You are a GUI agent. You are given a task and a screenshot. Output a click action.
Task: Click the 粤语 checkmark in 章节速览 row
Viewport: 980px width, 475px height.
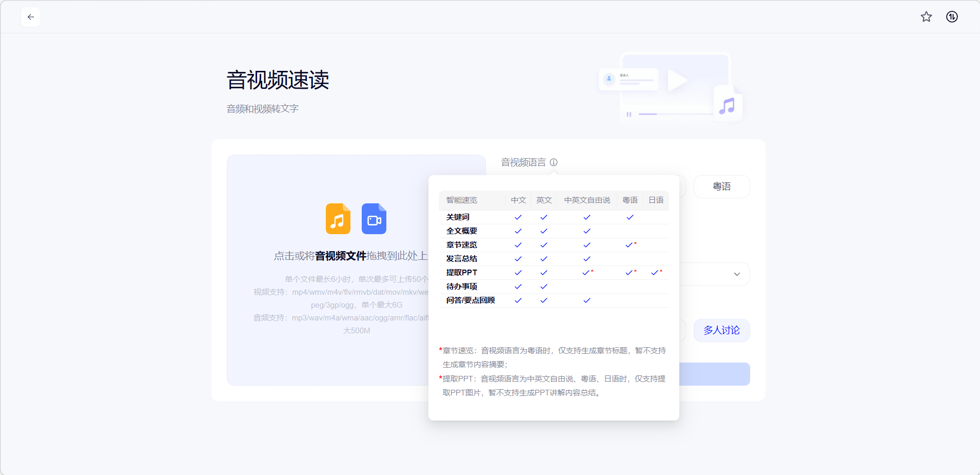[629, 245]
